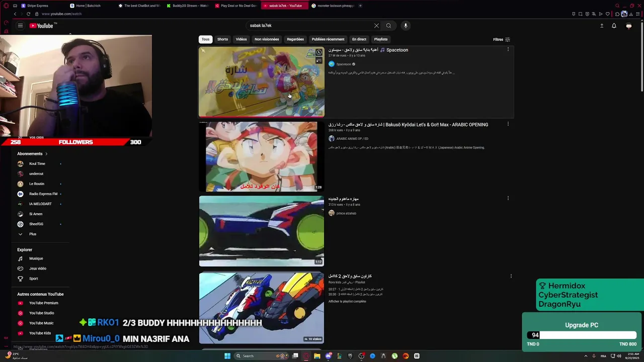Open the Filtres search filters
The image size is (644, 362).
502,39
